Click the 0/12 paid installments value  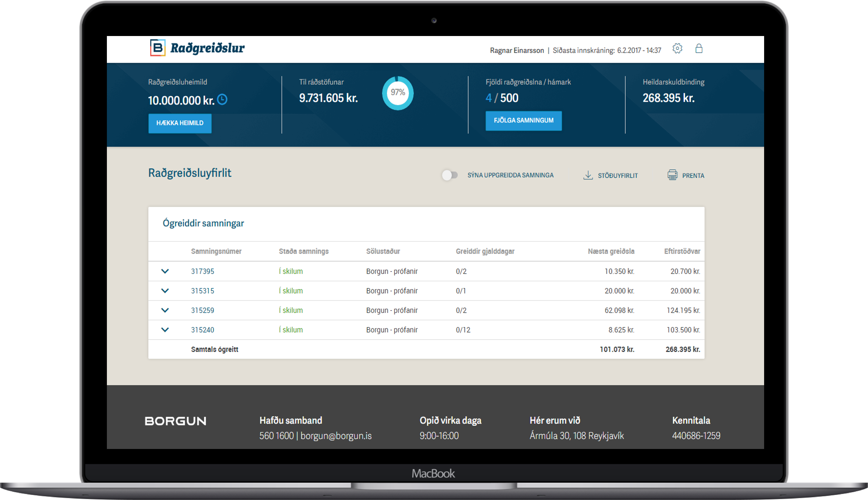[463, 330]
